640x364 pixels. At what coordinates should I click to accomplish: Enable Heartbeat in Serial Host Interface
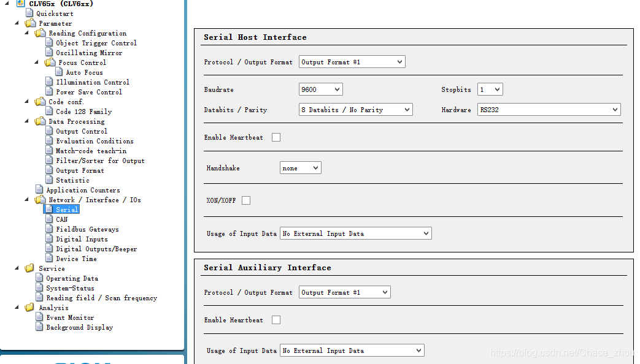click(276, 137)
